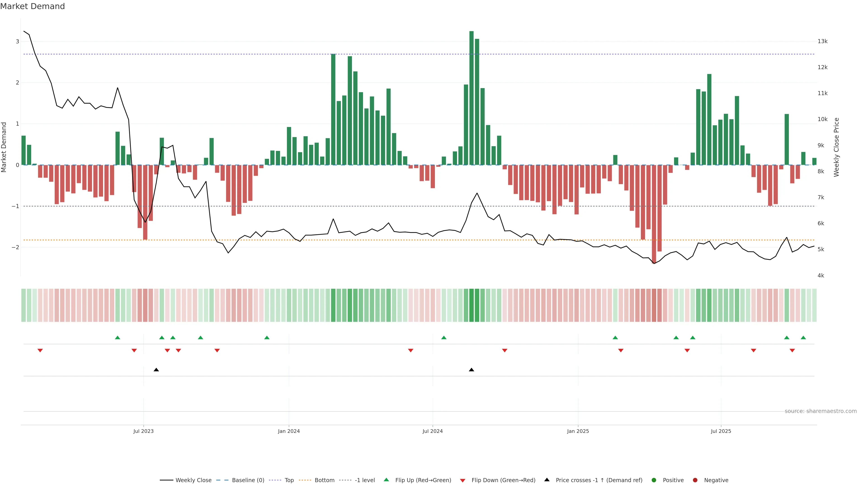Viewport: 868px width, 488px height.
Task: Click the black price-cross marker near Aug 2024
Action: pyautogui.click(x=471, y=370)
